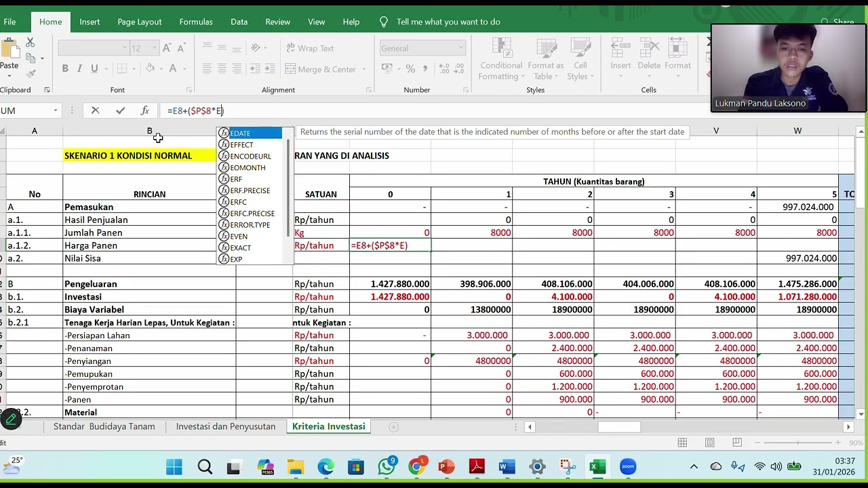Click the Increase Decimal icon
868x488 pixels.
pyautogui.click(x=443, y=68)
